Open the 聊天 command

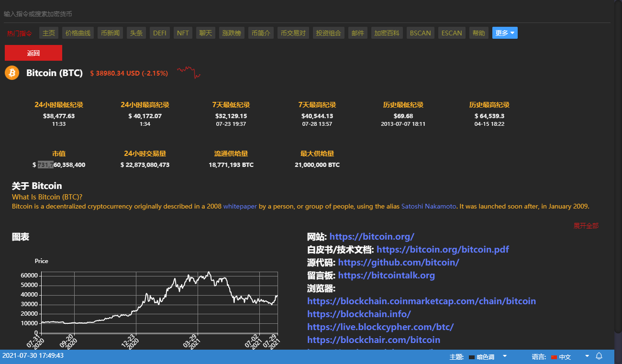206,33
